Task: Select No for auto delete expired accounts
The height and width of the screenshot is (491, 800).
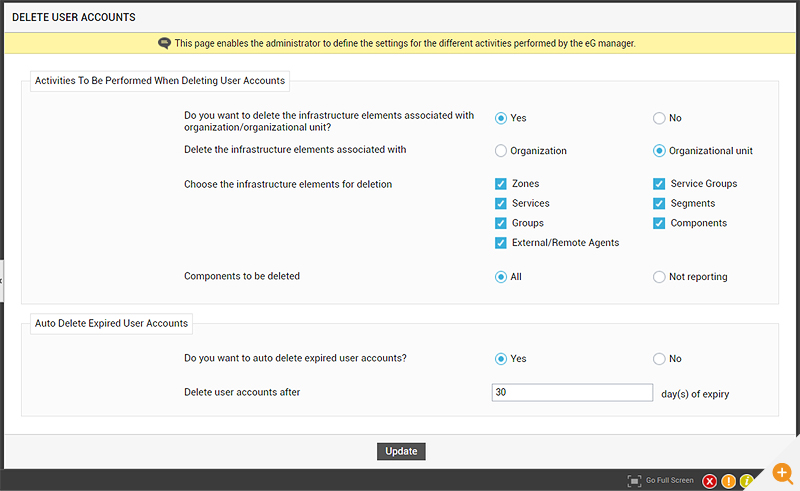Action: pos(659,359)
